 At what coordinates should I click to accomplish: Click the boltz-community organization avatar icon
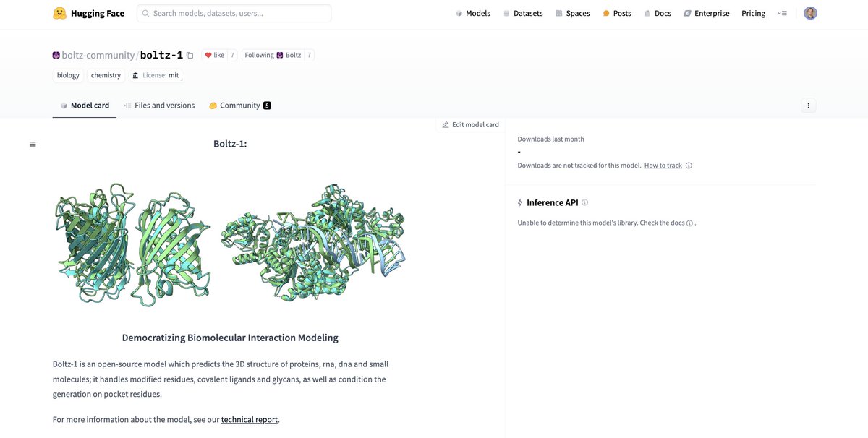(x=56, y=55)
